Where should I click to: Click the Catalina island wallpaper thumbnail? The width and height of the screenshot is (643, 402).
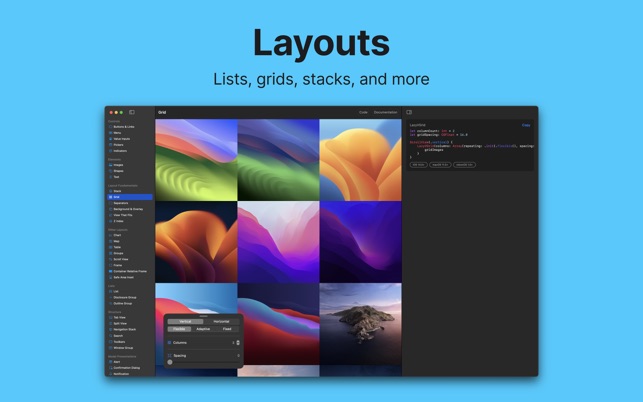click(x=360, y=324)
